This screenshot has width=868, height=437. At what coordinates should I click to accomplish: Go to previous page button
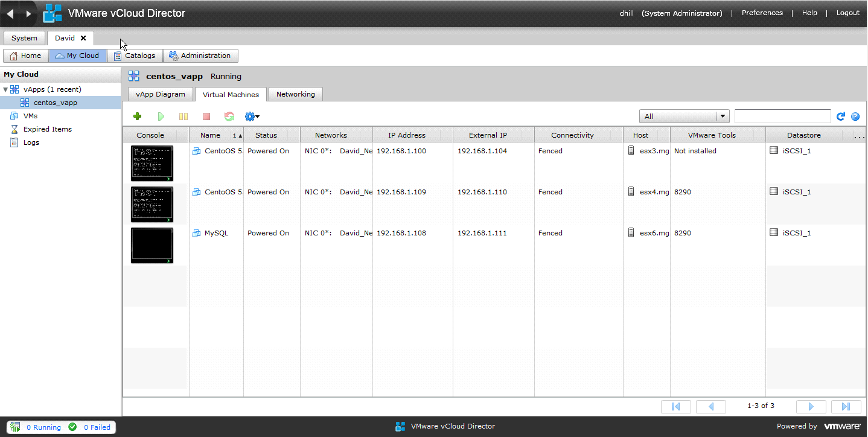point(711,406)
